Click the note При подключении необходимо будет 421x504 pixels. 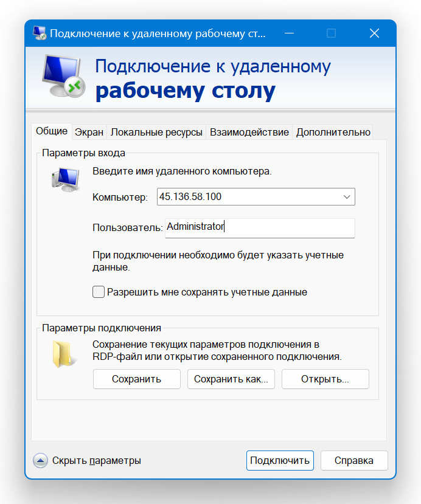[218, 261]
